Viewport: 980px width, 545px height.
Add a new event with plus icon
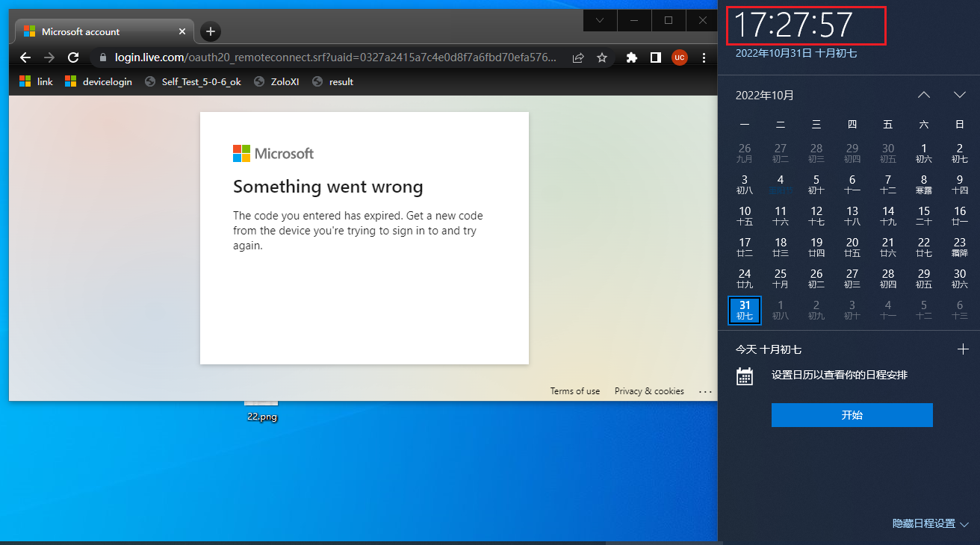963,349
